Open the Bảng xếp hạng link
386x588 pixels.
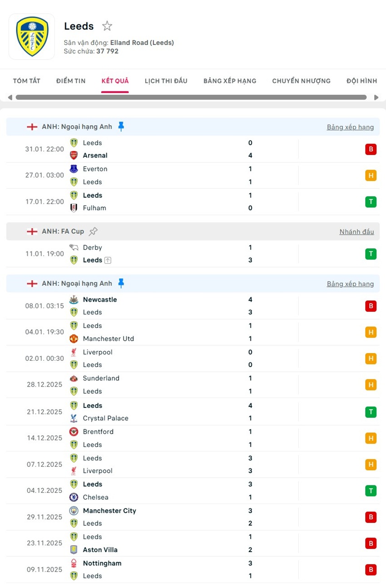pyautogui.click(x=350, y=127)
